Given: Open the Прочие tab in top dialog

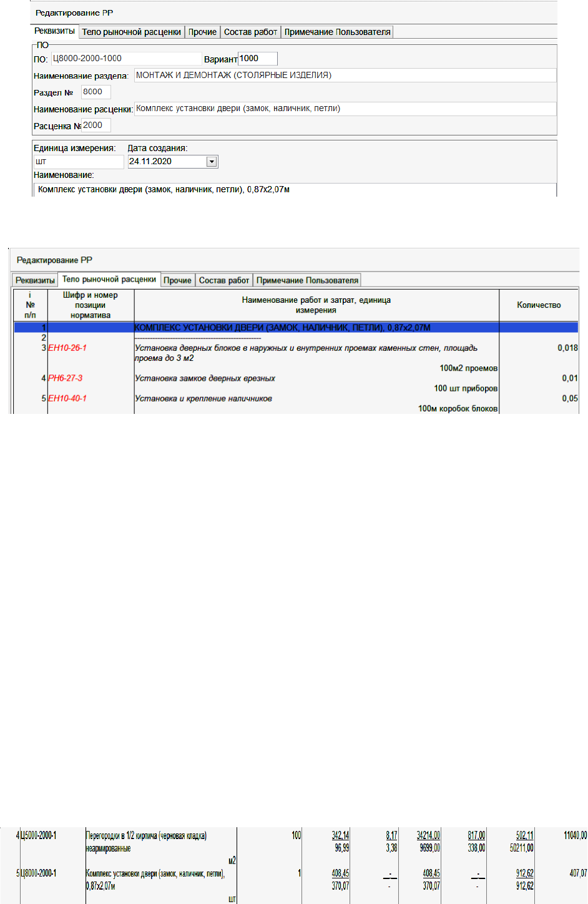Looking at the screenshot, I should tap(203, 32).
